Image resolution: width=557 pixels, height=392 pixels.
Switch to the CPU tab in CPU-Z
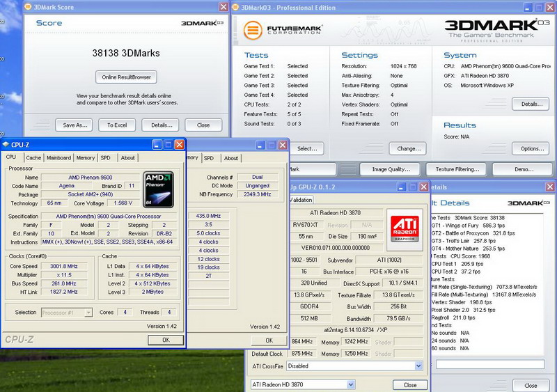[x=11, y=157]
